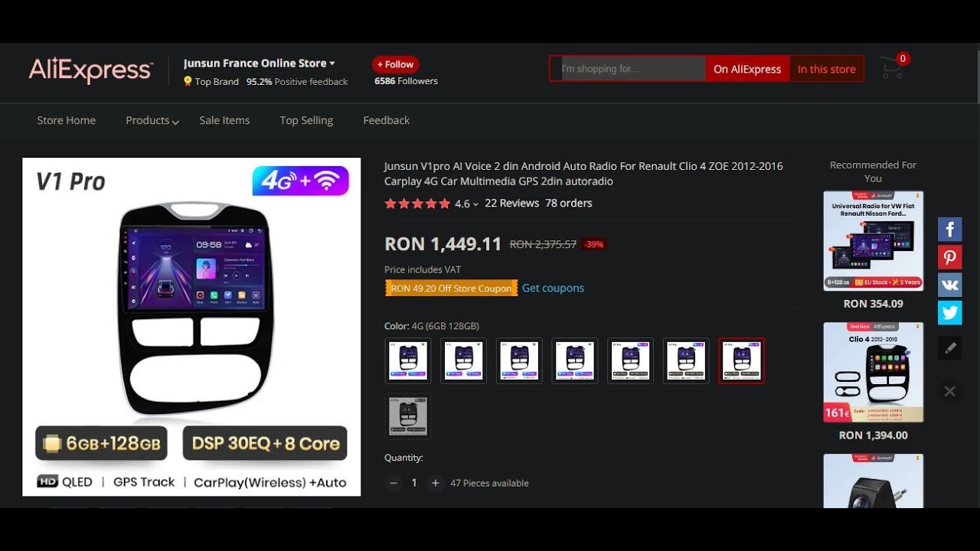Click the five-star rating
The width and height of the screenshot is (980, 551).
click(x=417, y=204)
